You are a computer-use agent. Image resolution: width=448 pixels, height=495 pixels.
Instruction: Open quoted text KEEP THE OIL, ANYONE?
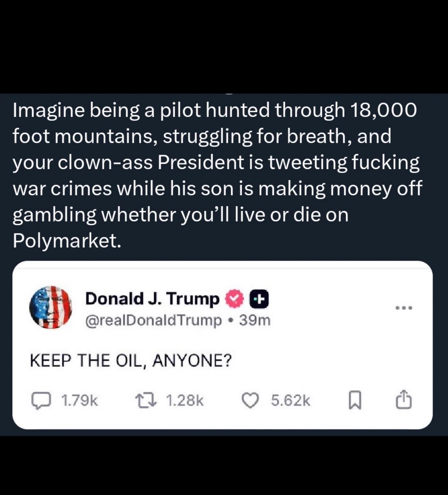[130, 360]
